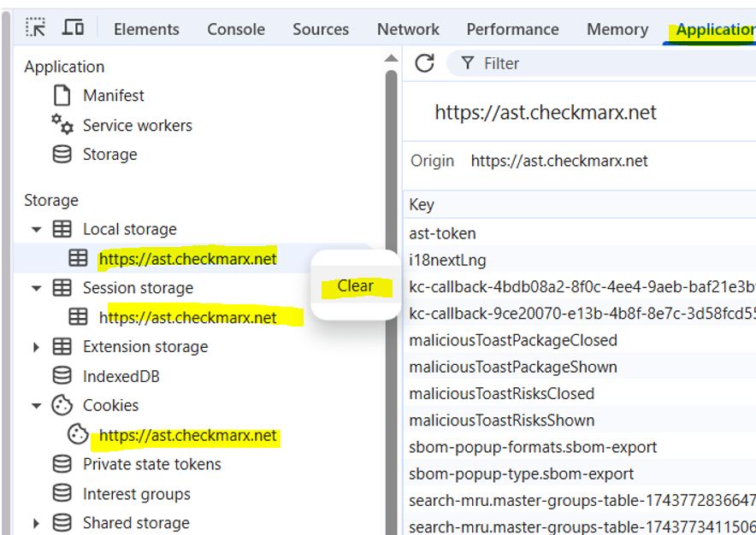This screenshot has width=756, height=535.
Task: Select ast.checkmarx.net under Session storage
Action: tap(187, 318)
